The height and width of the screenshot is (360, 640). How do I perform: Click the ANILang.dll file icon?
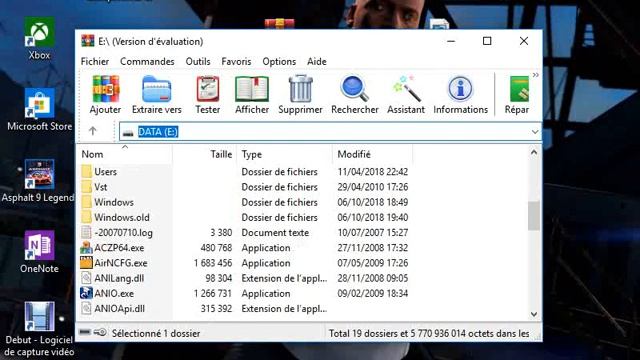click(x=86, y=278)
